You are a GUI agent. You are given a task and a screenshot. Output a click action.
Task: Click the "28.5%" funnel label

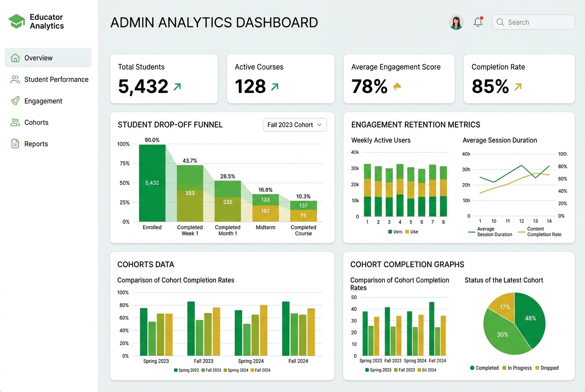pyautogui.click(x=228, y=176)
